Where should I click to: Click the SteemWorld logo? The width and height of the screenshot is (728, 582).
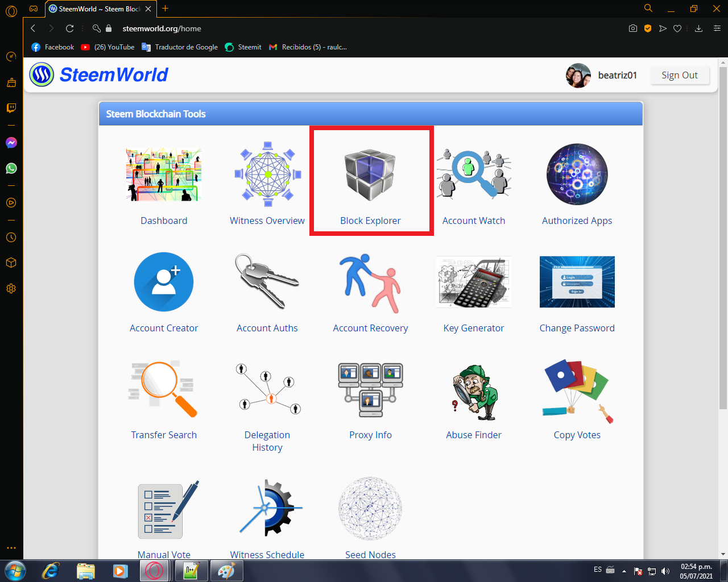(x=99, y=74)
